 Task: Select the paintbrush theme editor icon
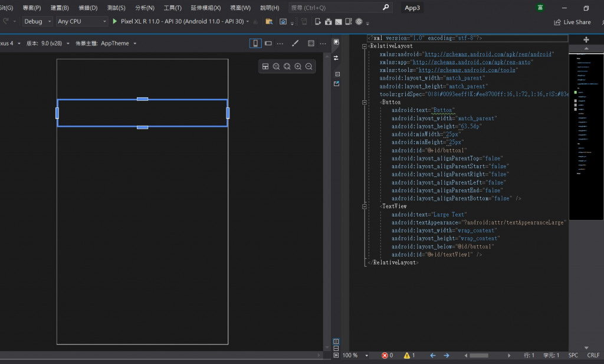tap(296, 43)
